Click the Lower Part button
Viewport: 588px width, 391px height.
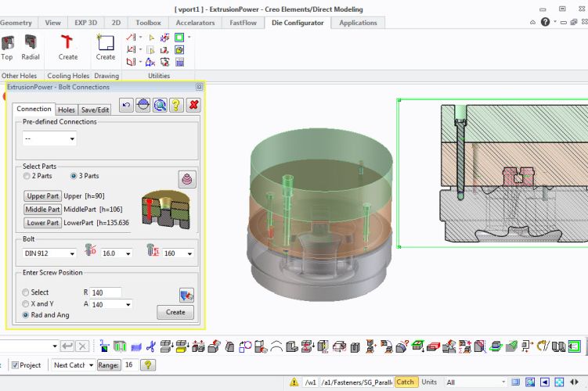(43, 223)
